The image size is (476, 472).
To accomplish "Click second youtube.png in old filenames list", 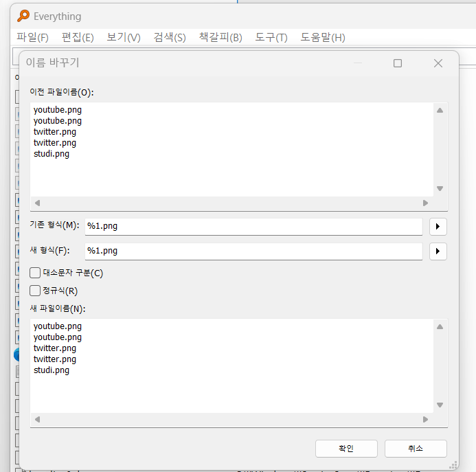I will 58,121.
